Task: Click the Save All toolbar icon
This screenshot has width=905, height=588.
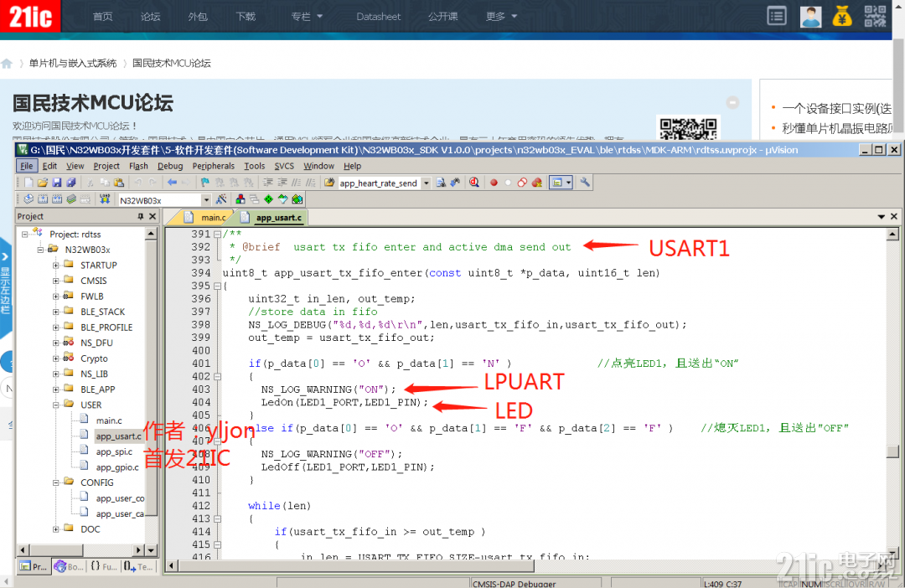Action: pos(71,183)
